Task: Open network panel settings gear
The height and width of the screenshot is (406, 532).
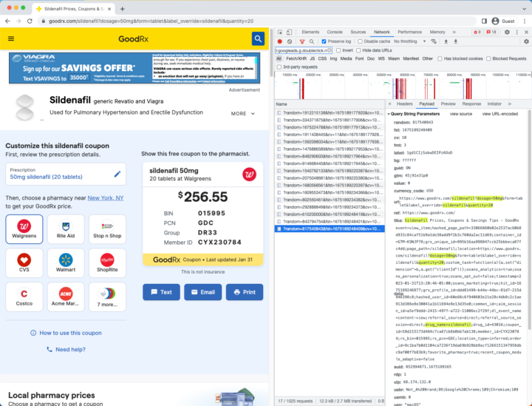Action: tap(526, 41)
